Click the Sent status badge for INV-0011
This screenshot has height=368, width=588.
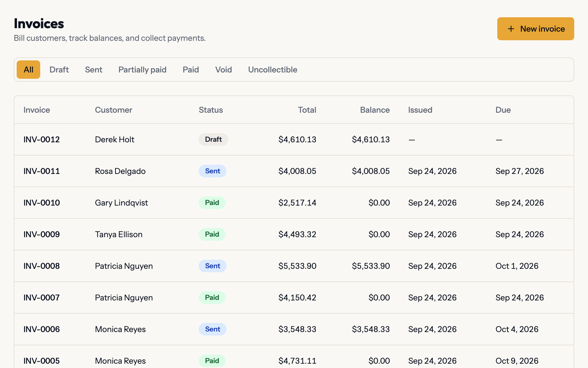pyautogui.click(x=212, y=171)
